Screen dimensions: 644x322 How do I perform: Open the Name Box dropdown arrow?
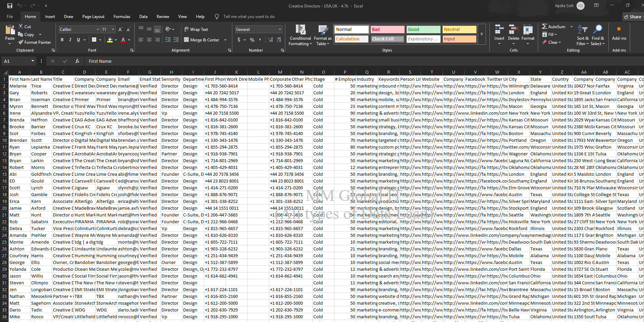33,61
